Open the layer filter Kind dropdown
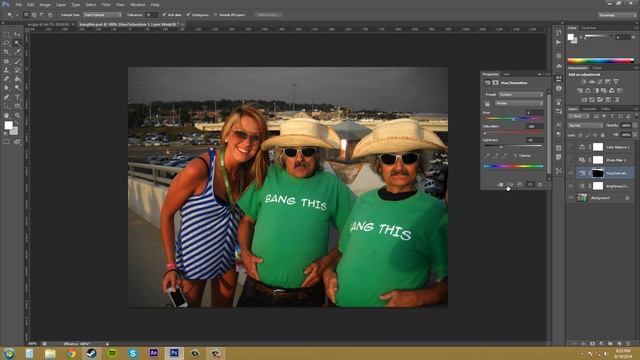 click(579, 116)
